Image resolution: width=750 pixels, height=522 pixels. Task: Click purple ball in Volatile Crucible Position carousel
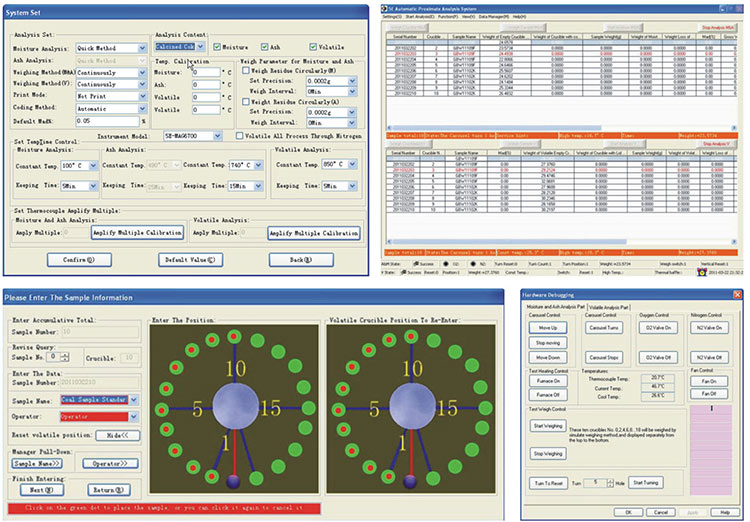(410, 481)
